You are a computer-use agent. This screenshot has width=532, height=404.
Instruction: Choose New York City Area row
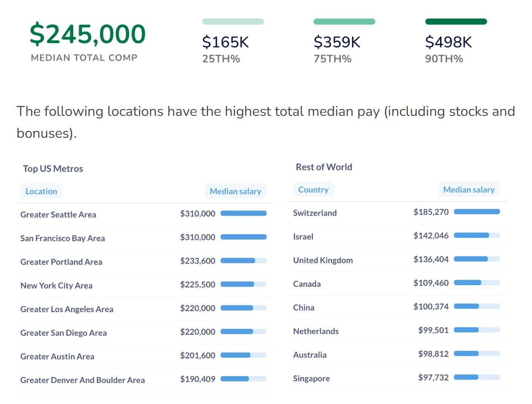click(x=56, y=285)
